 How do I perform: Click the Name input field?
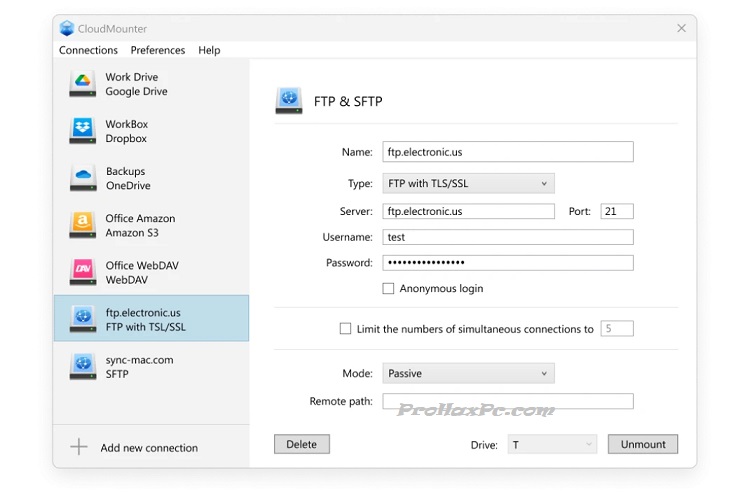click(508, 152)
